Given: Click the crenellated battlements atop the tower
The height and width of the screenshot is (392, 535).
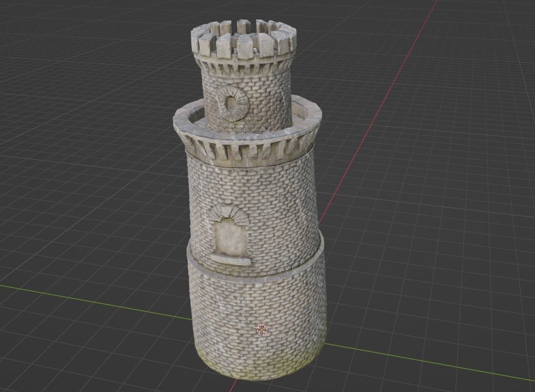Looking at the screenshot, I should (x=243, y=39).
